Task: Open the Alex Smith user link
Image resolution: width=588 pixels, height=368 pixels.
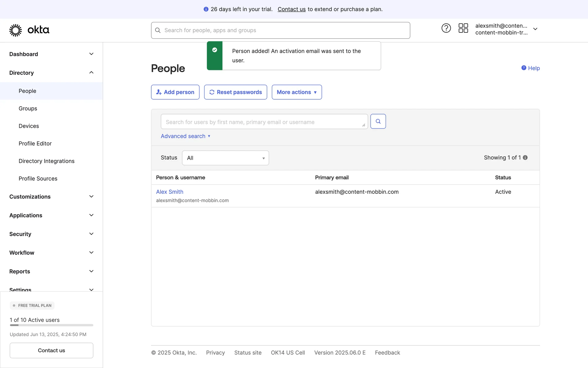Action: point(170,192)
